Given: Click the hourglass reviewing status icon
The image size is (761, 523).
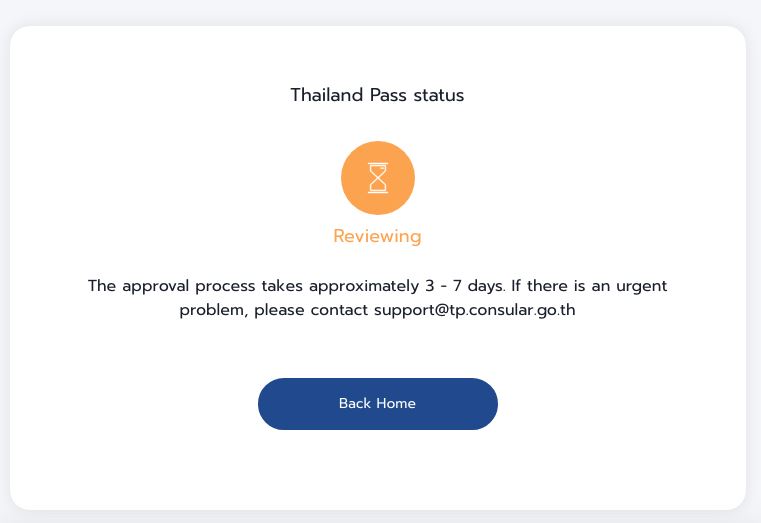Looking at the screenshot, I should click(x=377, y=178).
